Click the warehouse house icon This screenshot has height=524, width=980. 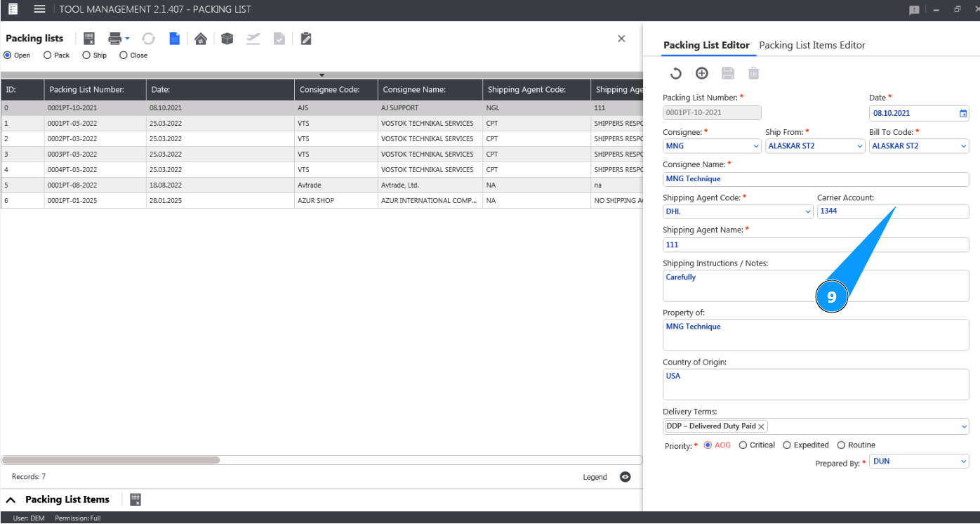pos(201,39)
